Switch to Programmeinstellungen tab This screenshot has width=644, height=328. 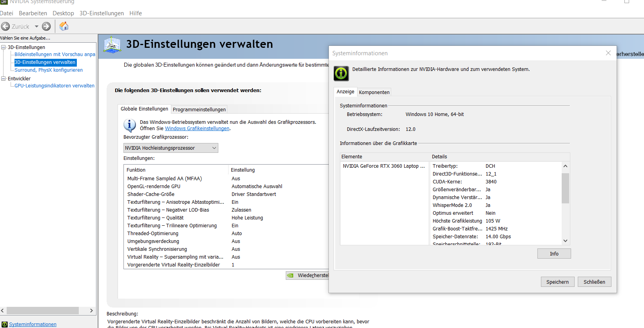pyautogui.click(x=199, y=109)
